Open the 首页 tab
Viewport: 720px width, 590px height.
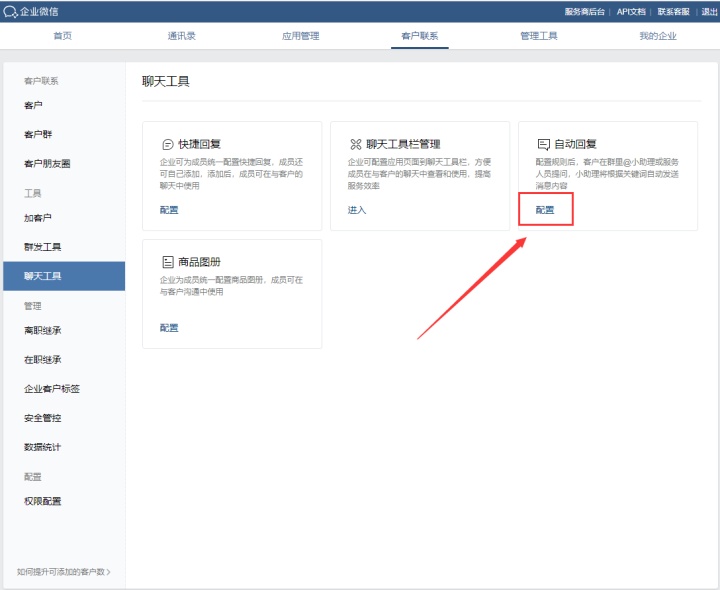tap(62, 36)
